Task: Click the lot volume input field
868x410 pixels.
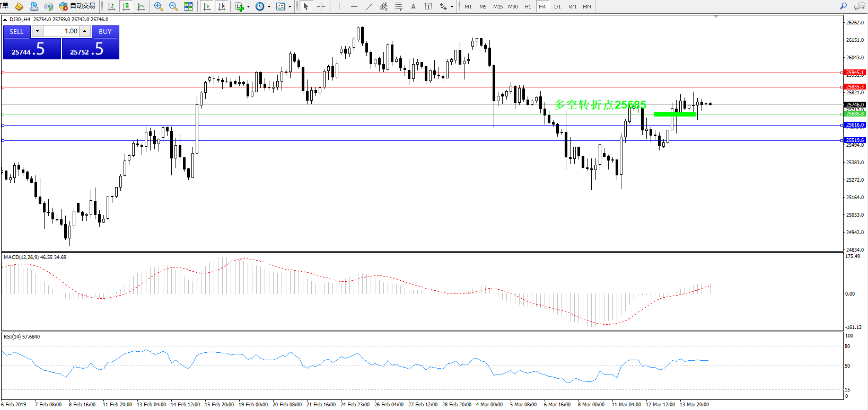Action: click(60, 31)
